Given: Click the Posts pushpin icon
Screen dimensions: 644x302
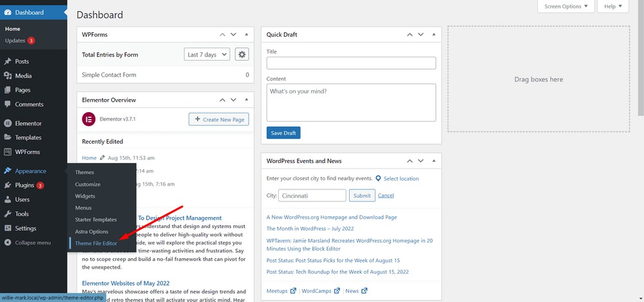Looking at the screenshot, I should (x=7, y=61).
